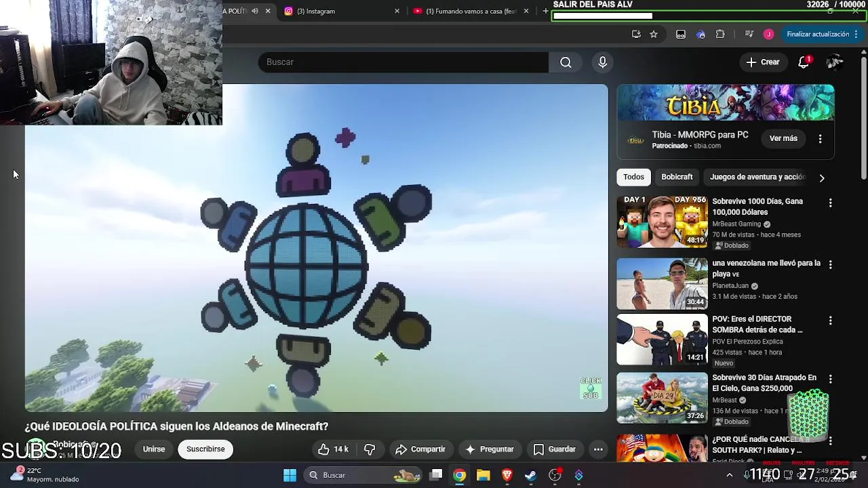Open options for Sobrevive 1000 Días video
The height and width of the screenshot is (488, 868).
tap(830, 203)
